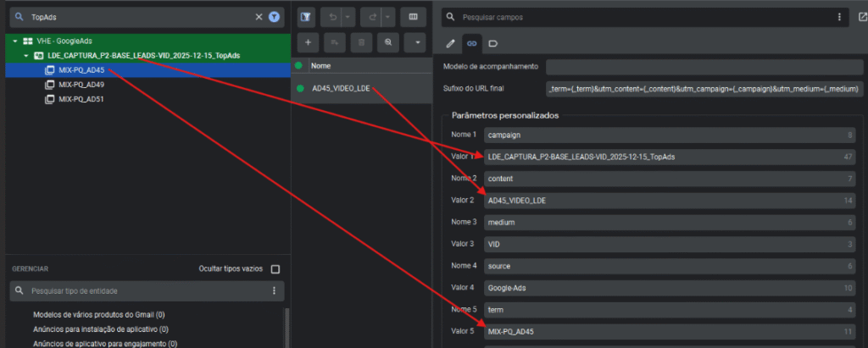868x348 pixels.
Task: Click the redo arrow icon
Action: pyautogui.click(x=373, y=17)
